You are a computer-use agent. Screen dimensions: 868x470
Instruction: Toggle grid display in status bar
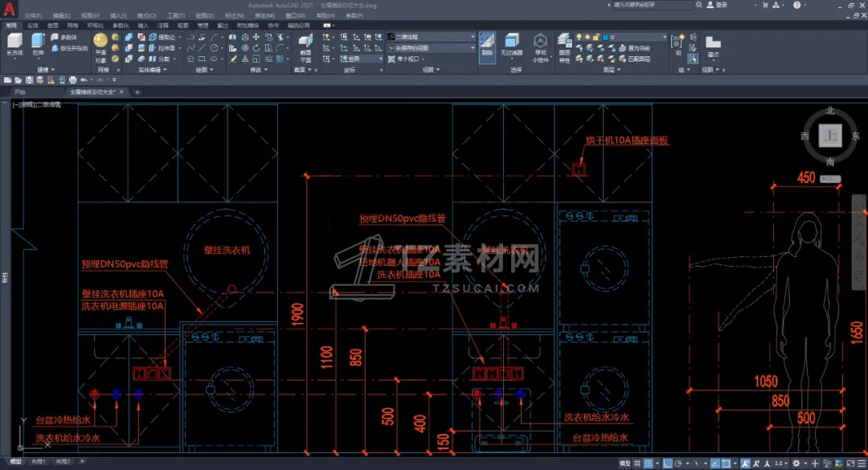637,464
